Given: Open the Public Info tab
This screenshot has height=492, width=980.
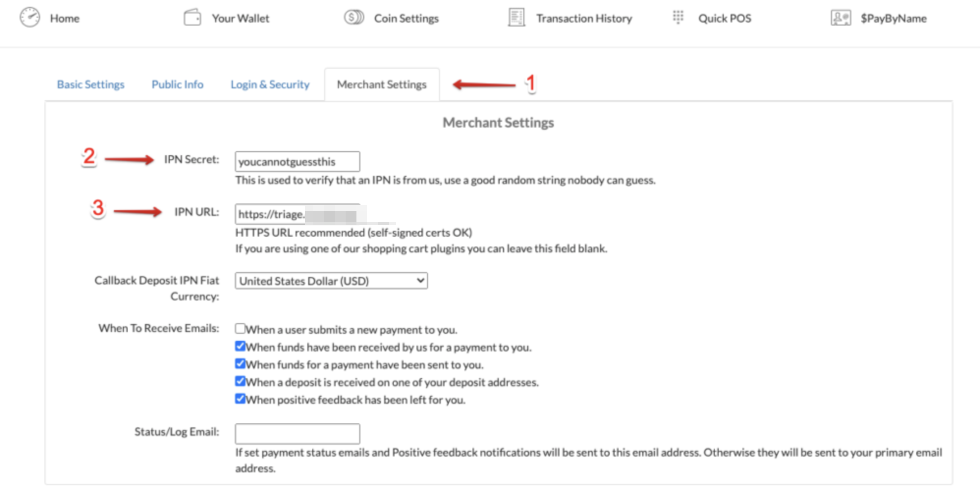Looking at the screenshot, I should 177,84.
